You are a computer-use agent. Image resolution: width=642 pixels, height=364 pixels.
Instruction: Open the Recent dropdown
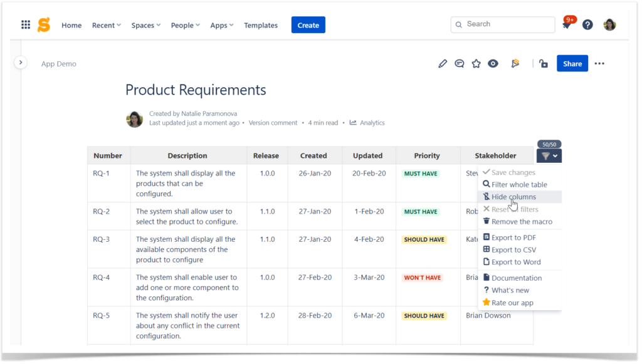(106, 25)
